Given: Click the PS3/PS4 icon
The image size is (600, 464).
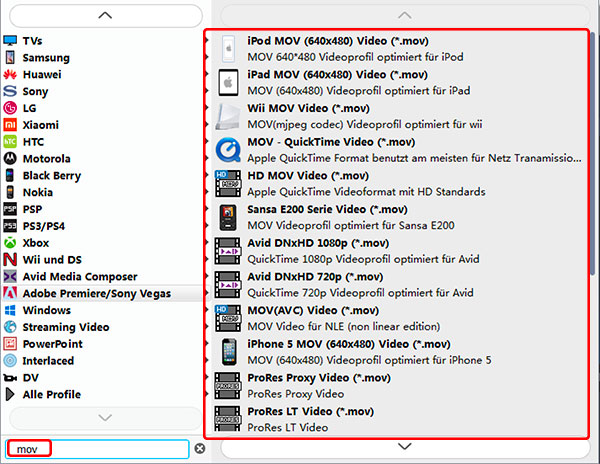Looking at the screenshot, I should click(x=10, y=226).
